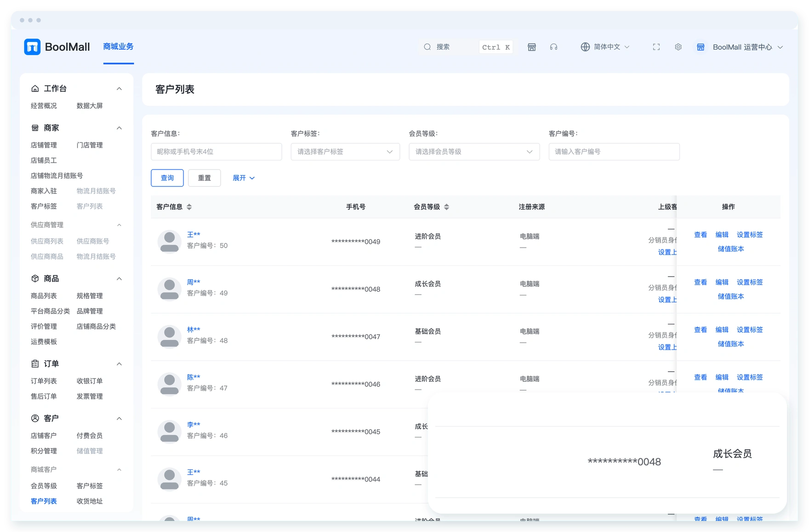Select the 商城业务 top tab

(119, 46)
